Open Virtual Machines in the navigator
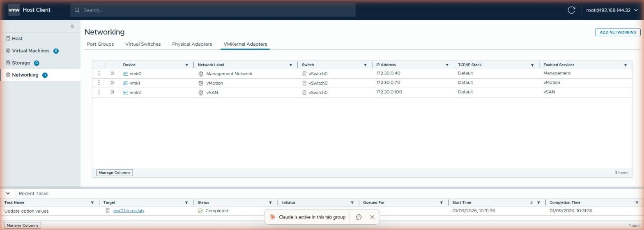 [x=30, y=51]
